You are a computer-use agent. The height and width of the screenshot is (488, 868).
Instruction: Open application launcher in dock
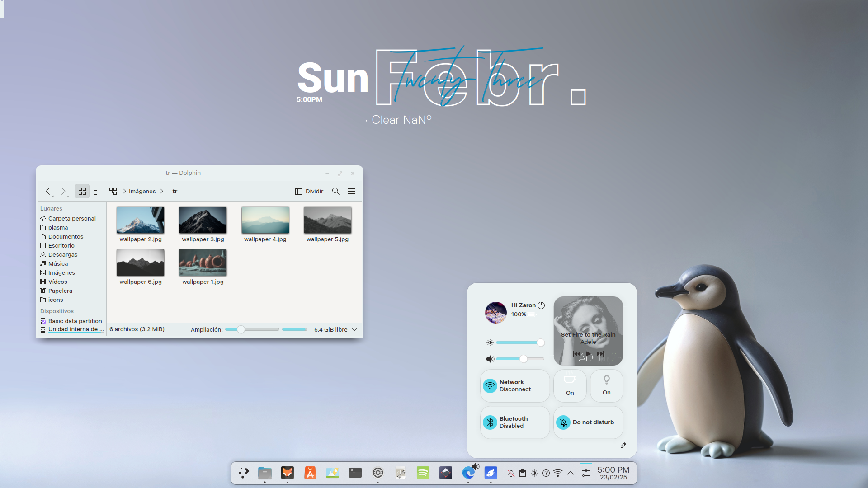click(x=244, y=473)
